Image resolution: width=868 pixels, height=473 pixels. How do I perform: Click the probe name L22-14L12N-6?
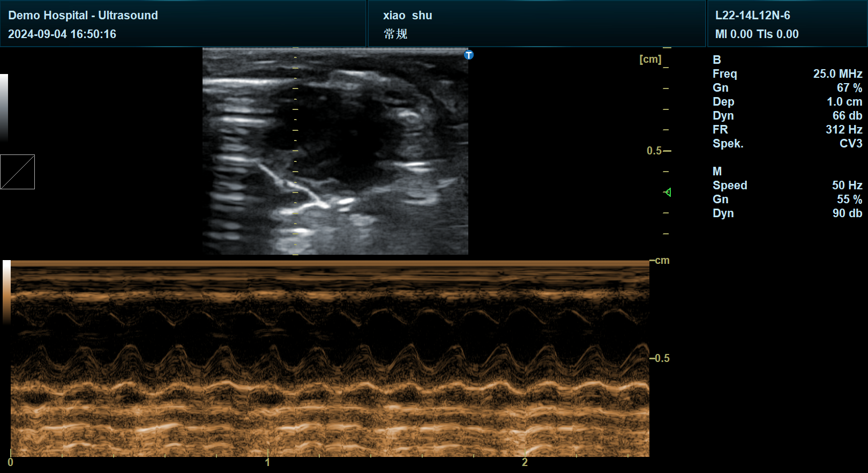pyautogui.click(x=752, y=16)
